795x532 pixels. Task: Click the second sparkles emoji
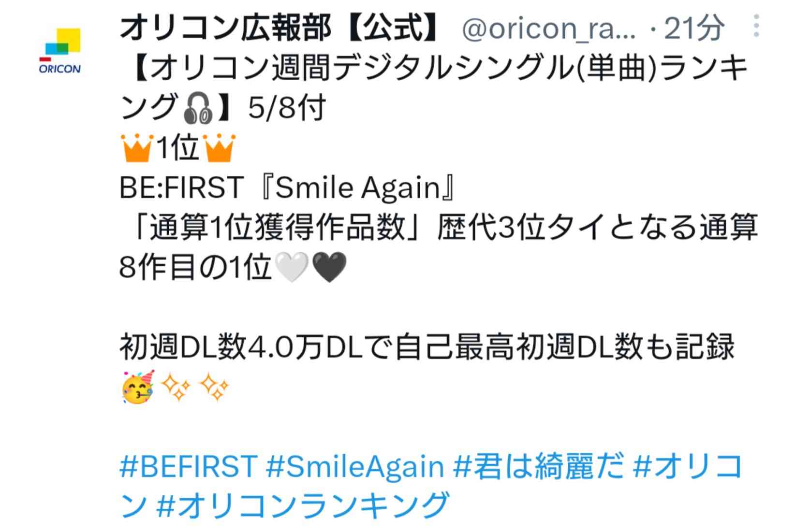point(214,387)
